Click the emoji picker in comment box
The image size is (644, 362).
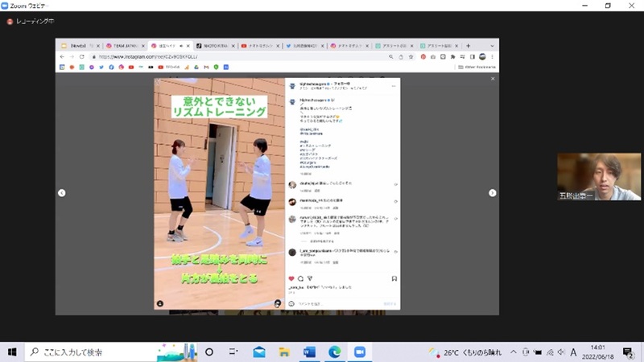(x=292, y=304)
